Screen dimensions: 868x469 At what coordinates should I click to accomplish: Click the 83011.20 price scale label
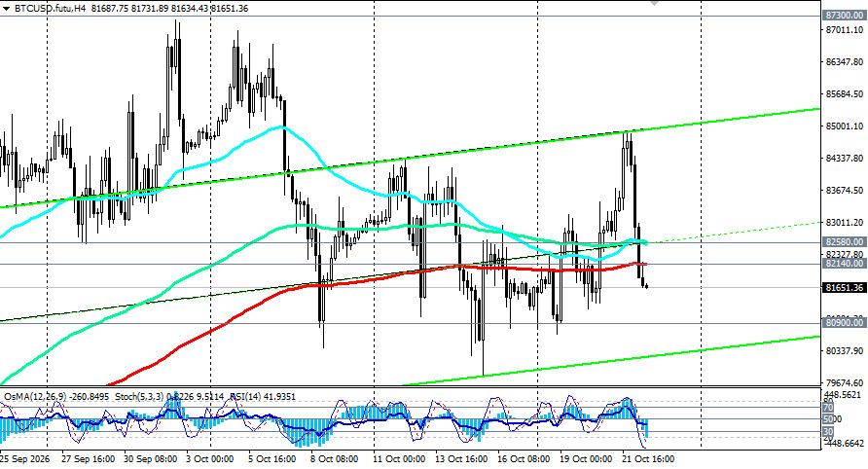tap(845, 223)
